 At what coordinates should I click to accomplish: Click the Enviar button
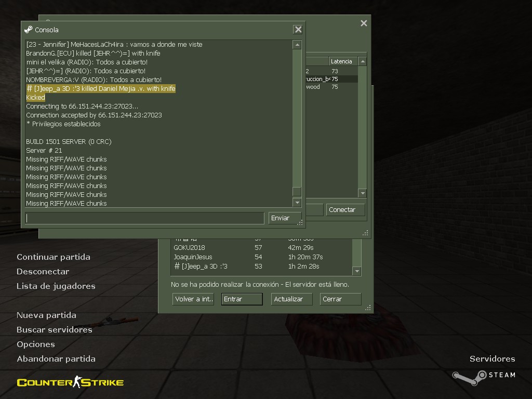point(285,218)
